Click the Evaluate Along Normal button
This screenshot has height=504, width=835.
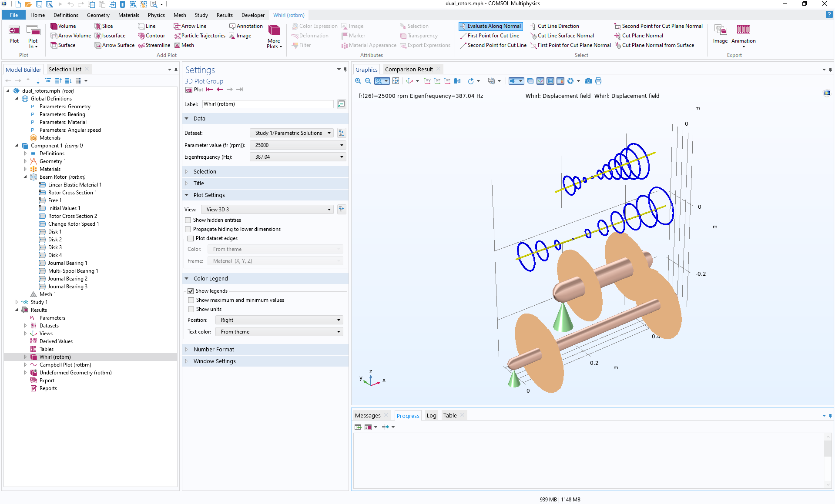pos(490,26)
